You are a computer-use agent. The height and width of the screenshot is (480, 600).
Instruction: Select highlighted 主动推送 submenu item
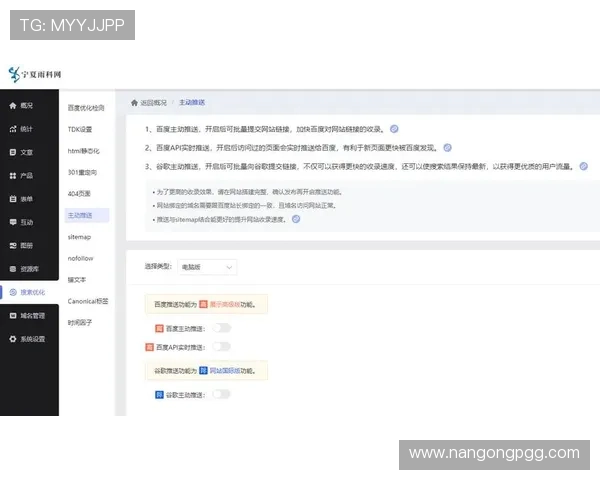pyautogui.click(x=87, y=215)
